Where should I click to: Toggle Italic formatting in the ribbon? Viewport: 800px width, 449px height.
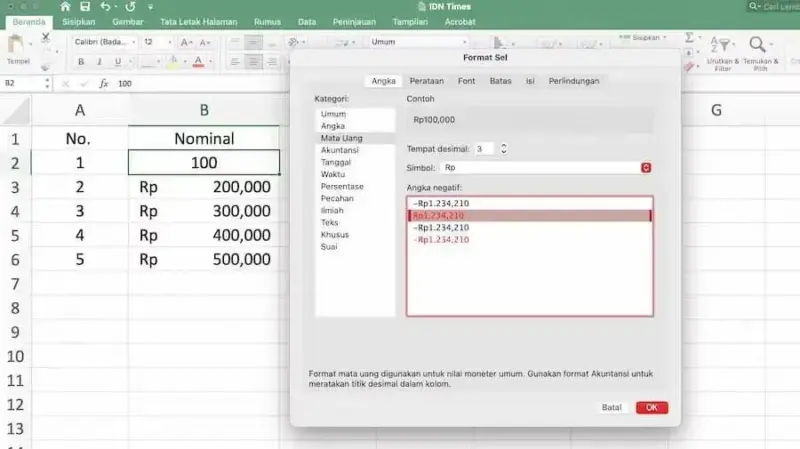click(x=100, y=62)
